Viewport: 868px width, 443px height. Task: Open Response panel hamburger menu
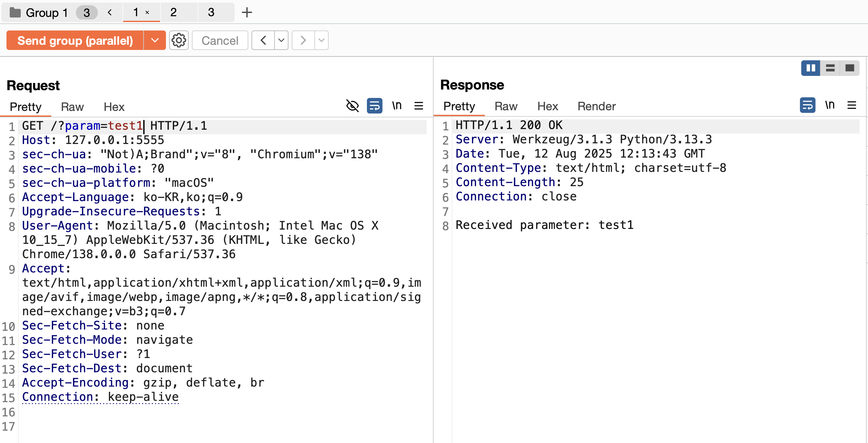click(851, 105)
